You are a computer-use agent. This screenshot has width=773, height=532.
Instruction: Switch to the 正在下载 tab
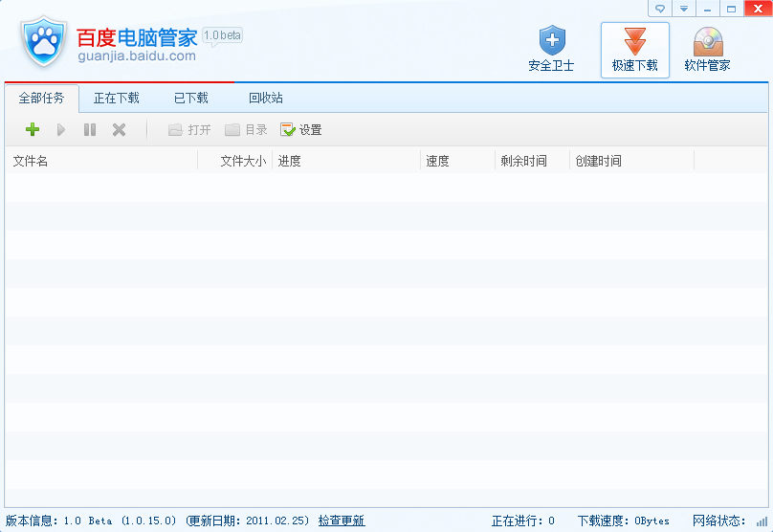(x=116, y=98)
